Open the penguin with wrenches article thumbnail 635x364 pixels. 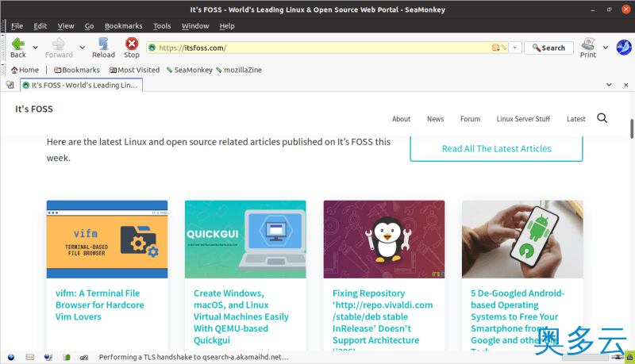click(384, 239)
